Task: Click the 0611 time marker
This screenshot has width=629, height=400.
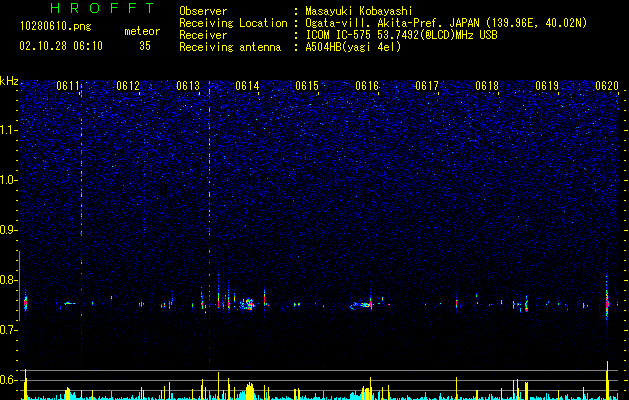Action: click(x=67, y=86)
